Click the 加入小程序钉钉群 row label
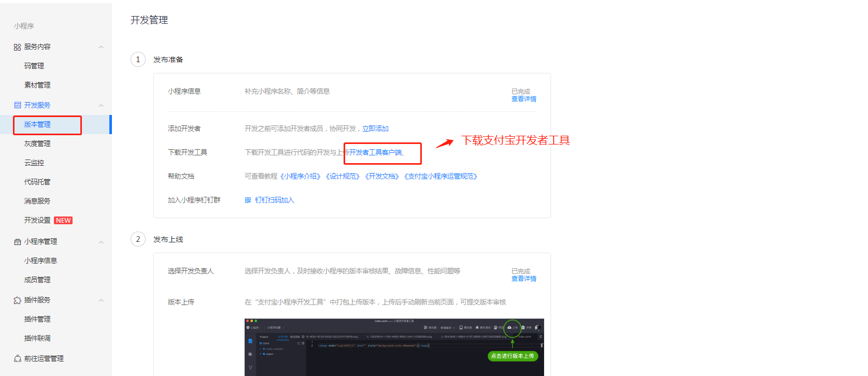 [x=194, y=200]
